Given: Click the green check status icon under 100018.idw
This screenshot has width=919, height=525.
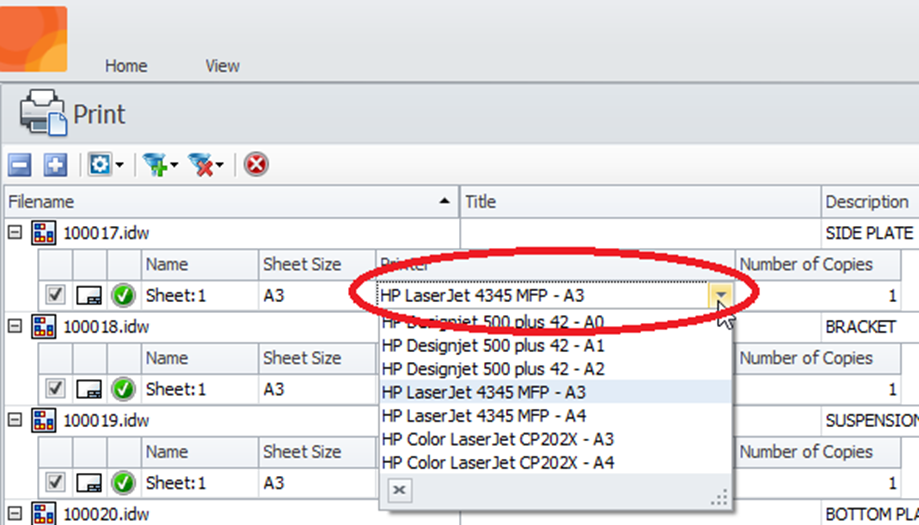Looking at the screenshot, I should 124,389.
